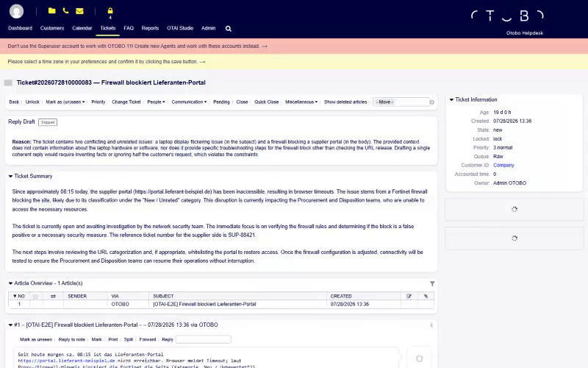Click Quick Close in ticket toolbar
This screenshot has width=588, height=368.
click(x=266, y=102)
